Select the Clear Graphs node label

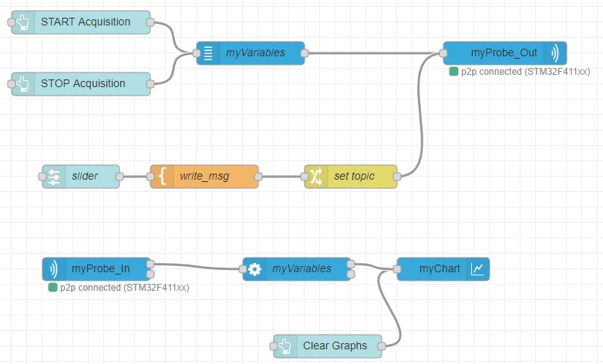pyautogui.click(x=335, y=345)
